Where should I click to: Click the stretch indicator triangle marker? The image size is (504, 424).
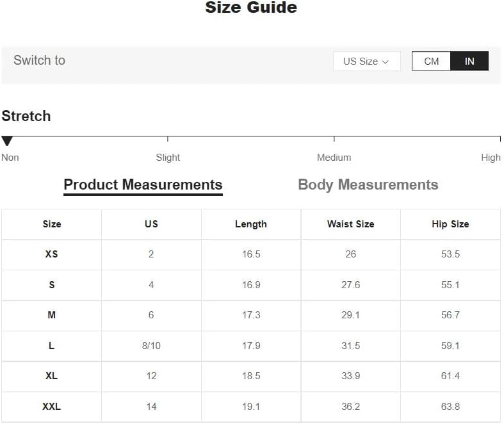tap(7, 141)
